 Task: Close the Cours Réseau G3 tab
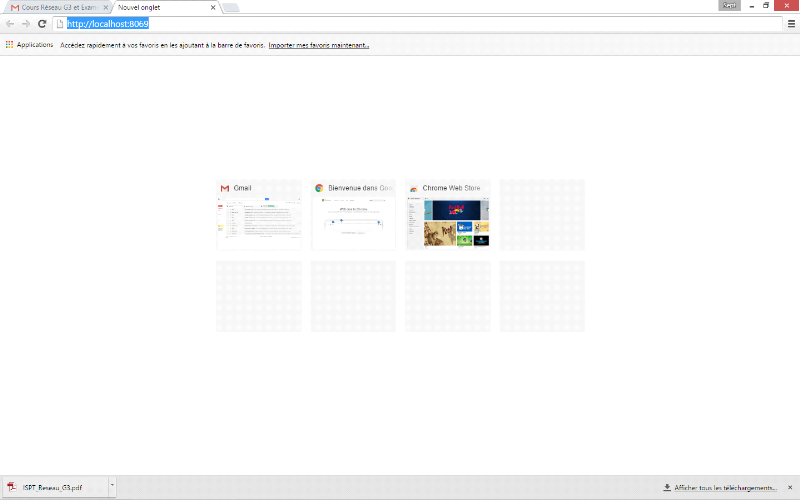click(x=106, y=8)
